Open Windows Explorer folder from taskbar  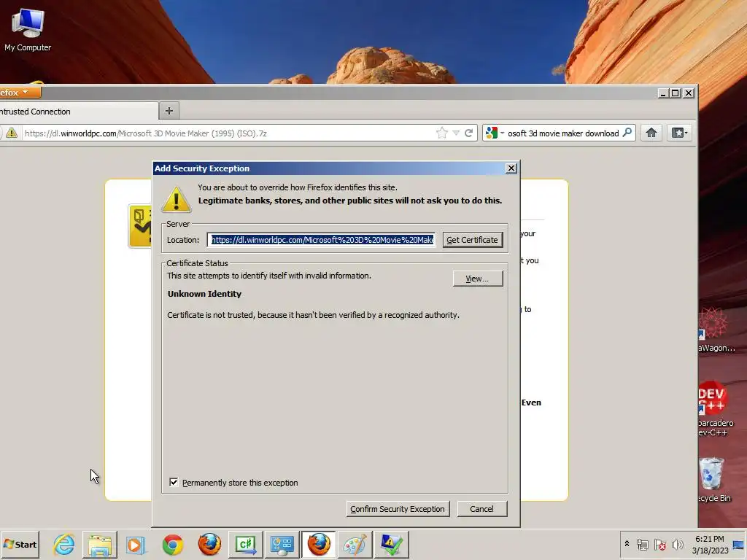(x=99, y=544)
